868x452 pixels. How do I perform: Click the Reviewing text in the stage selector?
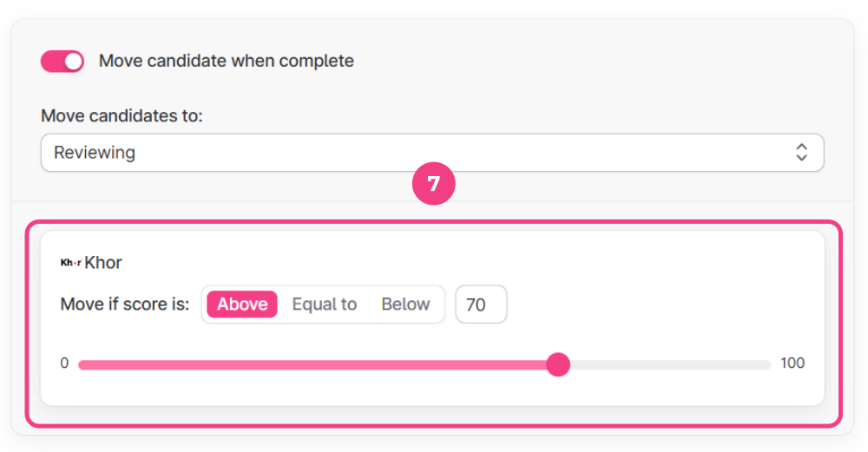pyautogui.click(x=95, y=153)
